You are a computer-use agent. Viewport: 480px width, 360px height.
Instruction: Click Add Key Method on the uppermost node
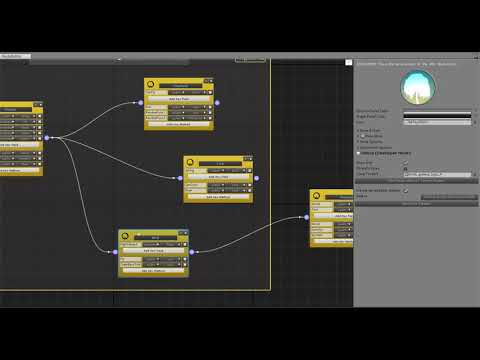(179, 124)
